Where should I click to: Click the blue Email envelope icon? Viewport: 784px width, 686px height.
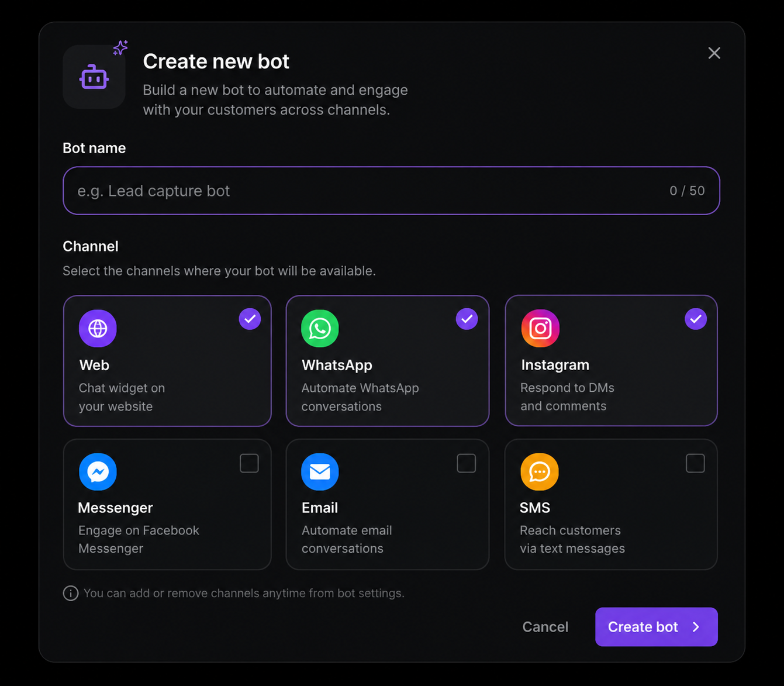(320, 471)
